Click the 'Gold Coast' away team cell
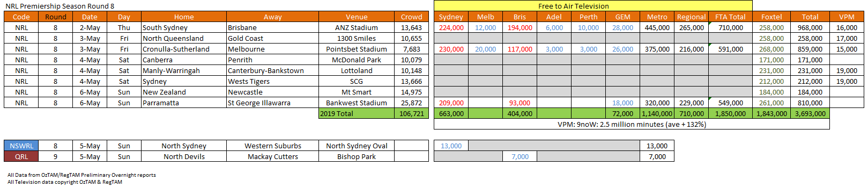This screenshot has width=868, height=194. coord(273,38)
